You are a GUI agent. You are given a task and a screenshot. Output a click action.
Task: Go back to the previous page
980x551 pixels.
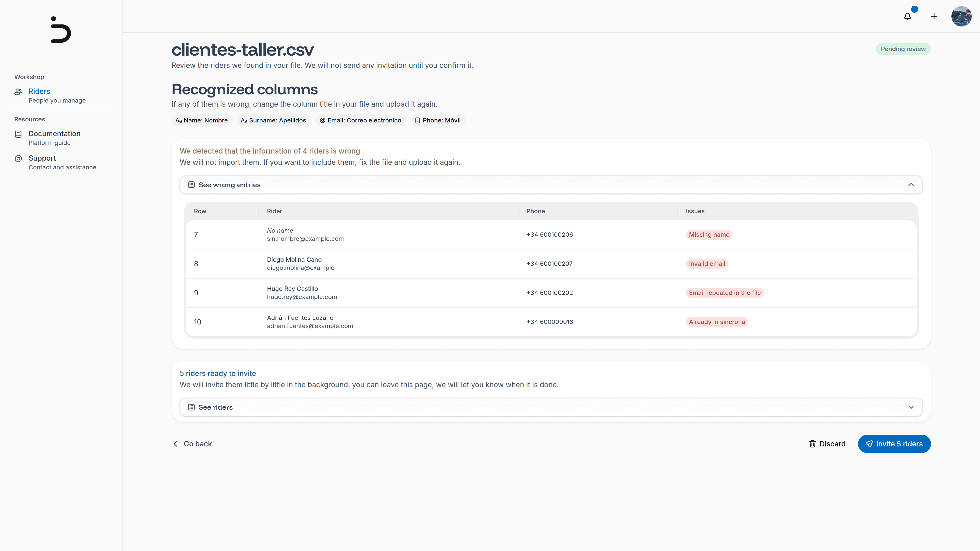tap(192, 444)
